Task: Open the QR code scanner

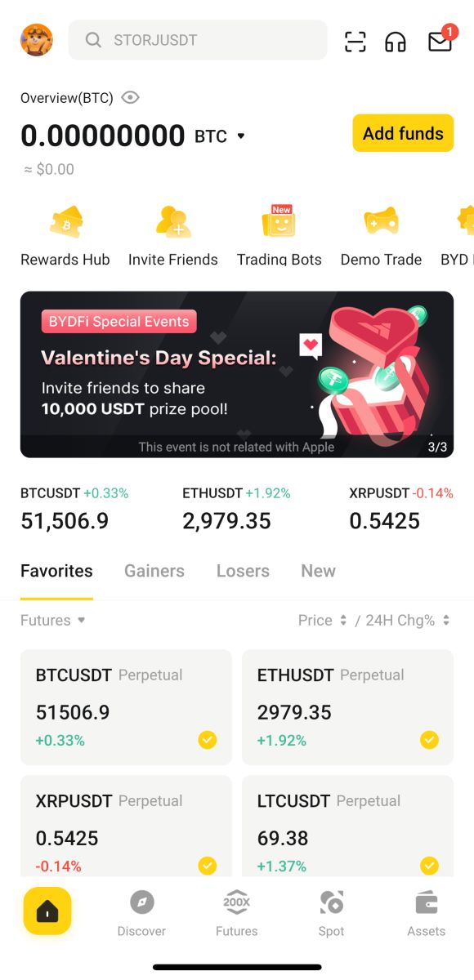Action: (355, 39)
